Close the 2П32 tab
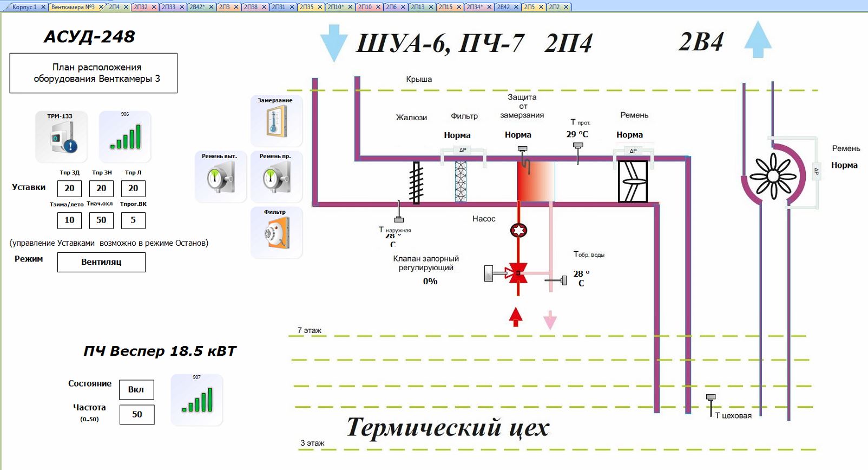868x470 pixels. 154,7
